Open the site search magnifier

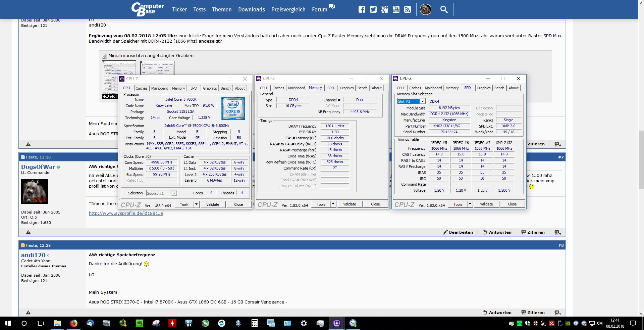tap(444, 9)
